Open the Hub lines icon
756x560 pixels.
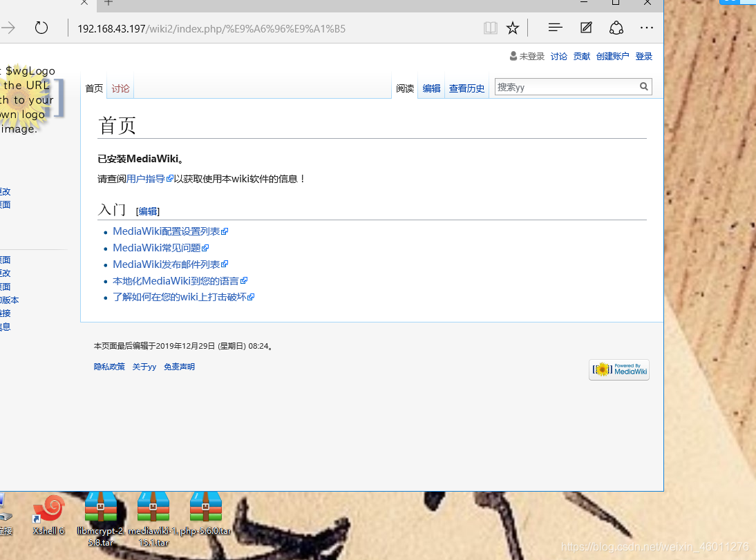pyautogui.click(x=556, y=28)
